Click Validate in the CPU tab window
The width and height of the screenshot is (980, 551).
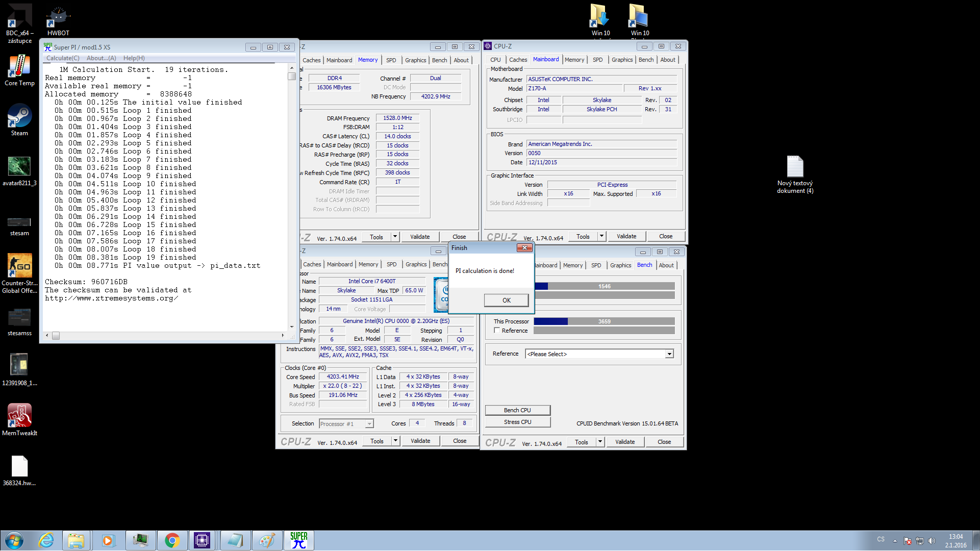tap(420, 441)
